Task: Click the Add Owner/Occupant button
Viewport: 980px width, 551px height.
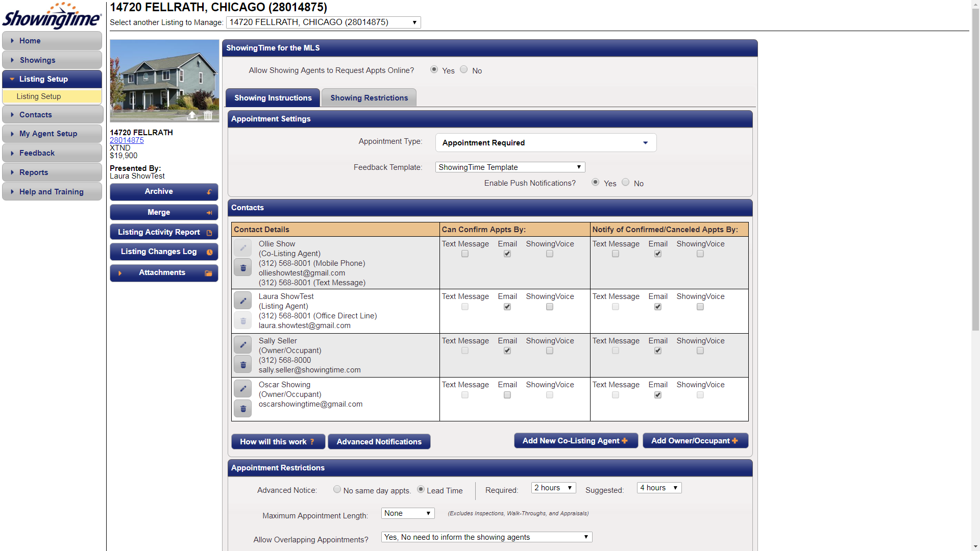Action: click(695, 441)
